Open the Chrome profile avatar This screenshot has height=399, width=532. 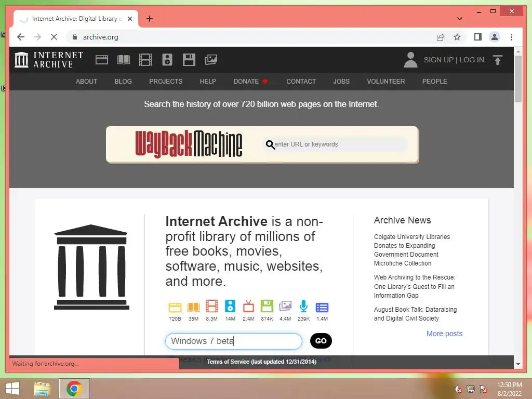[x=495, y=37]
